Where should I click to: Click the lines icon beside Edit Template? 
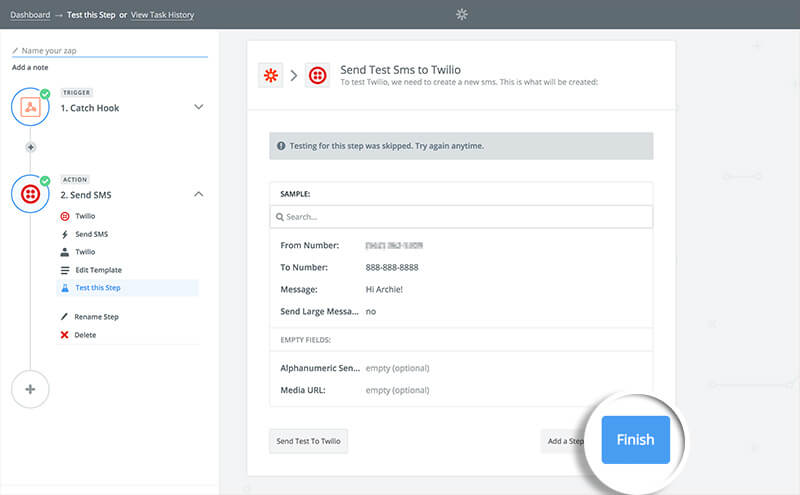click(65, 270)
